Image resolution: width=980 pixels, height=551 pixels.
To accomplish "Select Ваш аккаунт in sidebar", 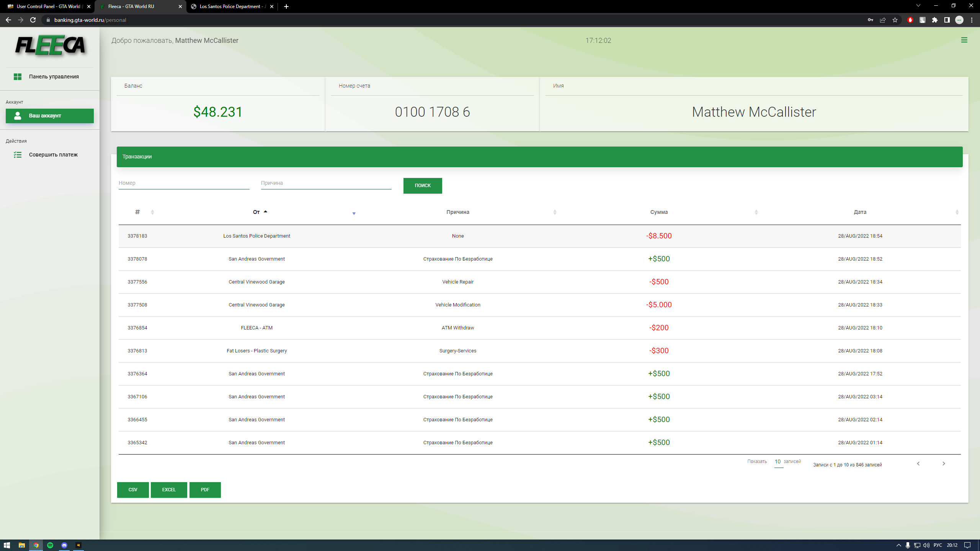I will click(x=50, y=116).
